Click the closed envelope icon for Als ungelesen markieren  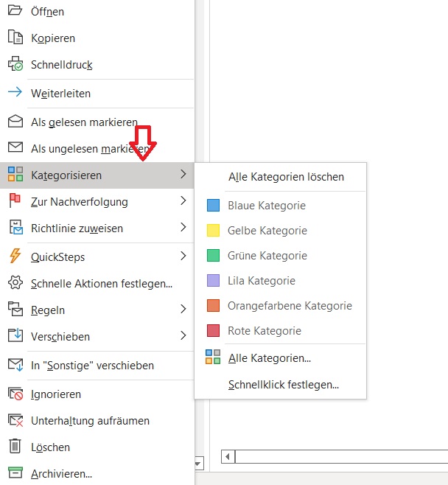coord(15,147)
